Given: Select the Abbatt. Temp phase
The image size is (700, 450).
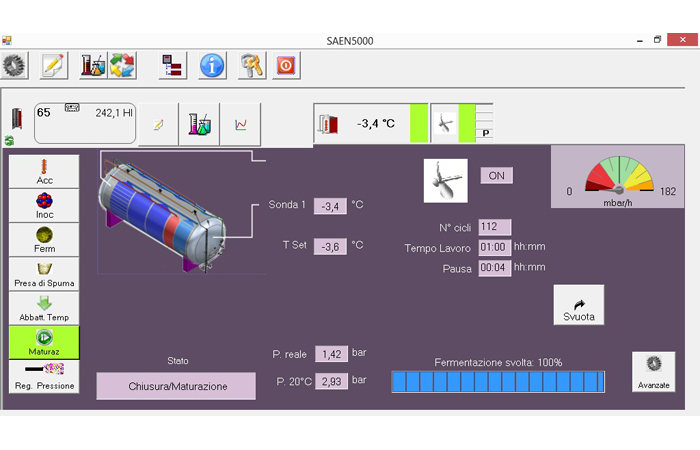Looking at the screenshot, I should [x=44, y=308].
